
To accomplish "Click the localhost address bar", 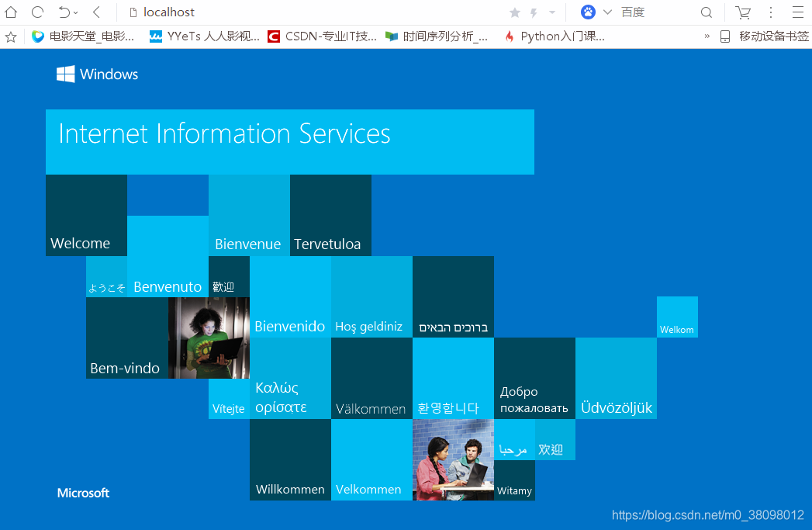I will 311,12.
